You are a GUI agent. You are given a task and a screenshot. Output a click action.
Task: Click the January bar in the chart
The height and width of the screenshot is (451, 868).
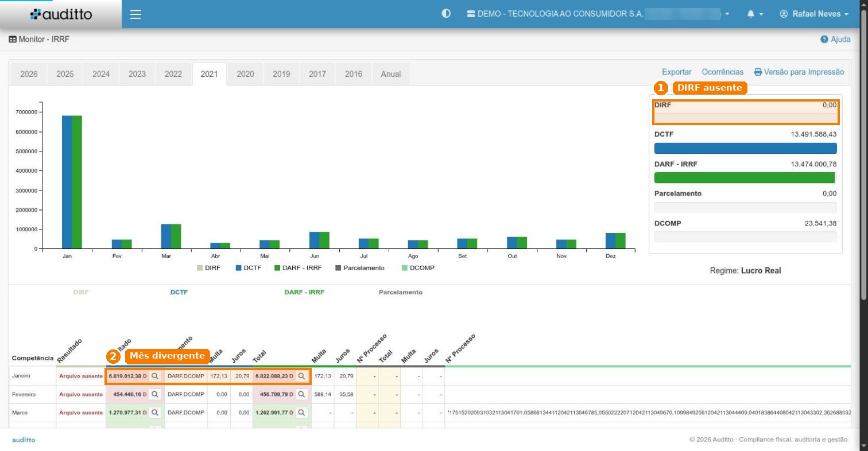72,182
